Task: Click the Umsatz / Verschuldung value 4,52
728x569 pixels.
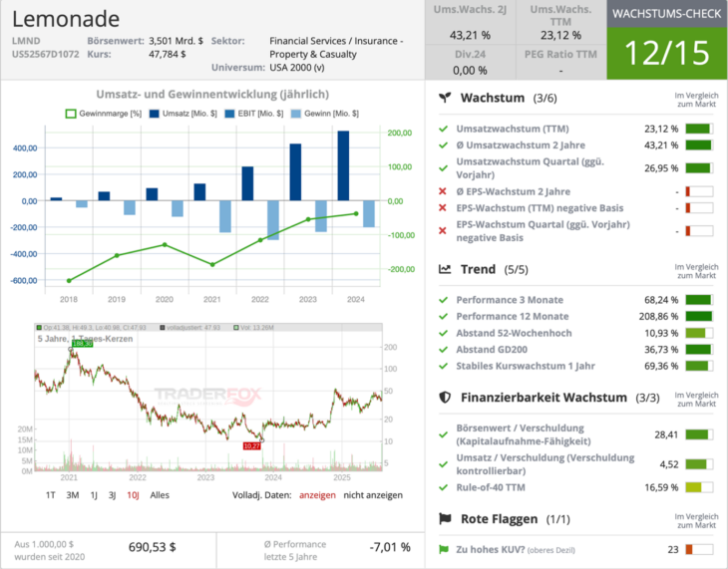Action: (669, 464)
